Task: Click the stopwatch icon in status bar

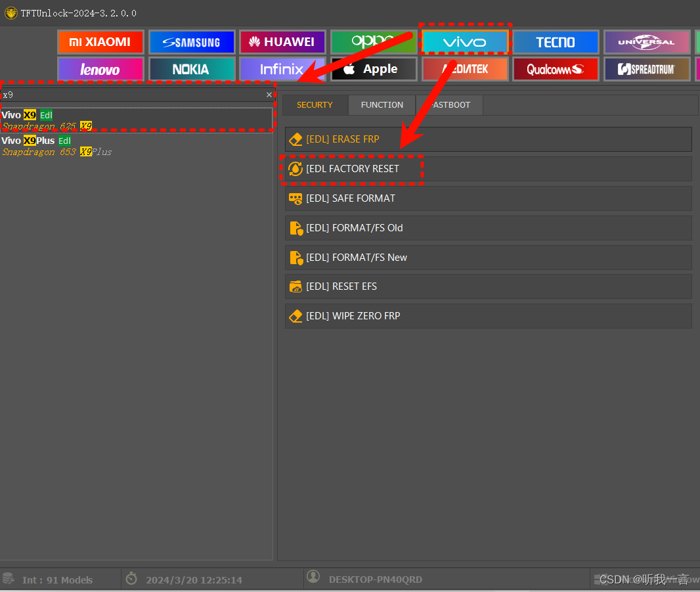Action: coord(131,578)
